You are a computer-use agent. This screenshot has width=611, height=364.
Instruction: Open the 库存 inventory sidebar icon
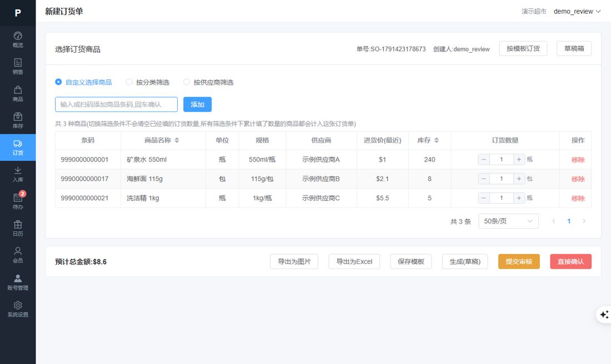(x=18, y=120)
